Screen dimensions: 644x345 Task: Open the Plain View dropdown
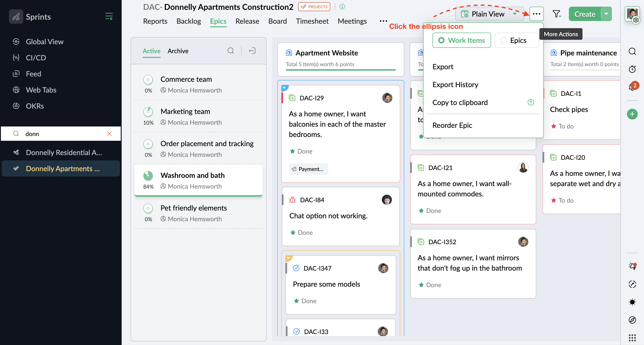point(489,14)
